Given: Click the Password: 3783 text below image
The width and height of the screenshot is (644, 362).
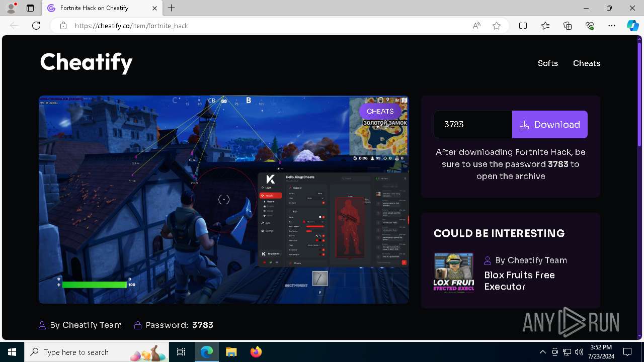Looking at the screenshot, I should click(174, 325).
